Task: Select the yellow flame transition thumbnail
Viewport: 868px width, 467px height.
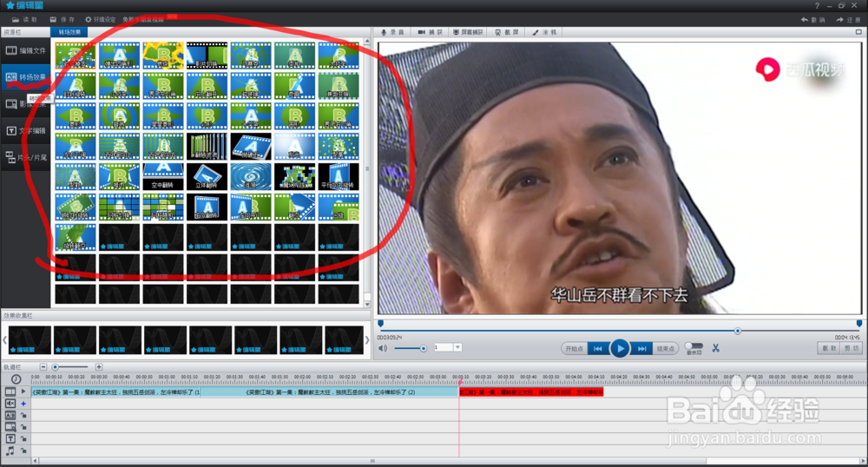Action: [163, 56]
